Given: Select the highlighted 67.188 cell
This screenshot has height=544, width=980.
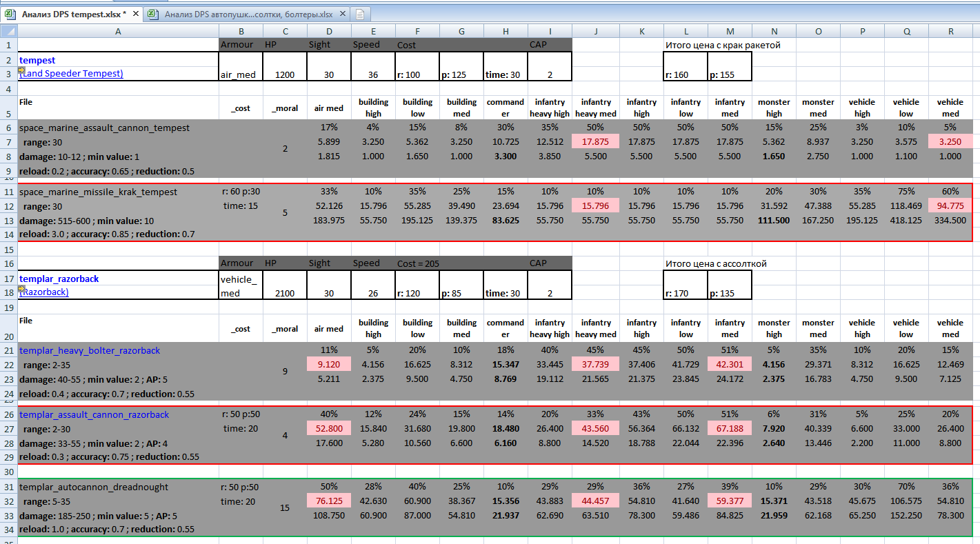Looking at the screenshot, I should pos(730,428).
